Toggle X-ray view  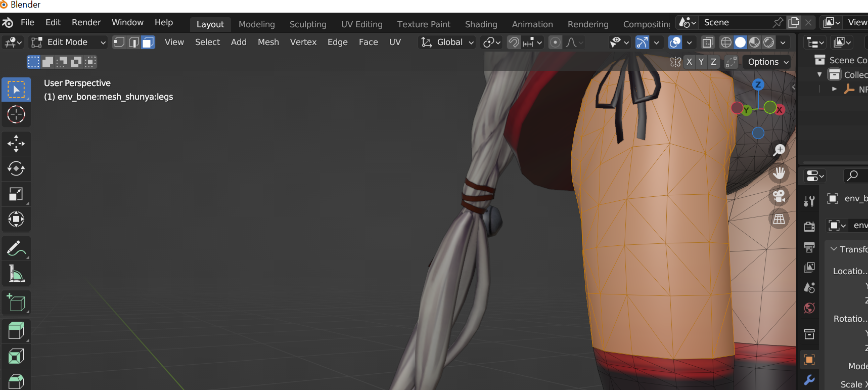point(708,42)
